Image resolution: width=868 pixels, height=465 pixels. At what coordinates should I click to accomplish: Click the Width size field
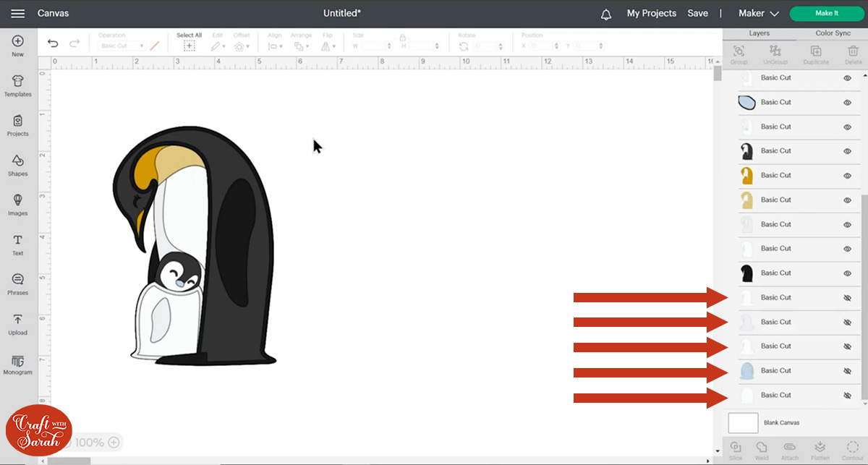coord(377,46)
